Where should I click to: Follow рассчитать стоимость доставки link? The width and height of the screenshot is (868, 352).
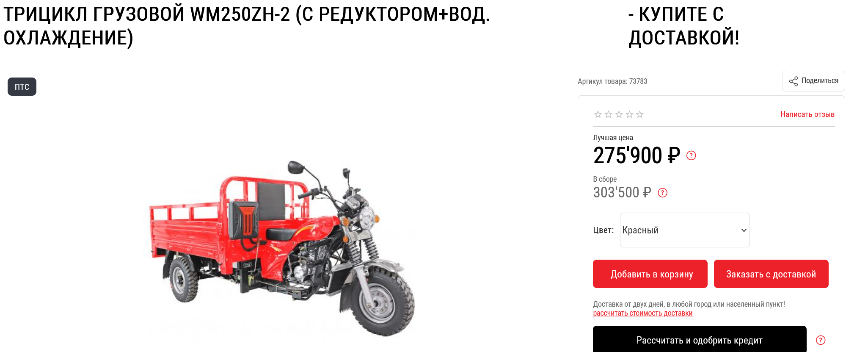coord(642,313)
